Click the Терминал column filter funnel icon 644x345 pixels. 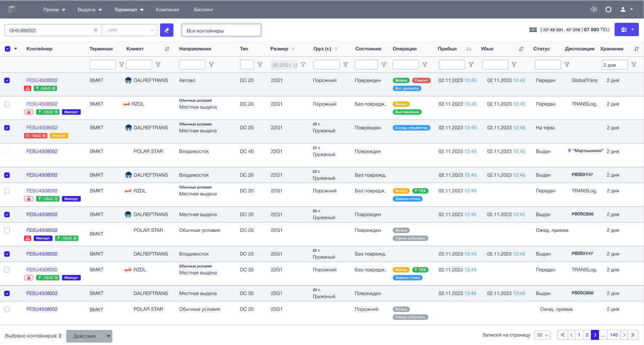(x=122, y=65)
